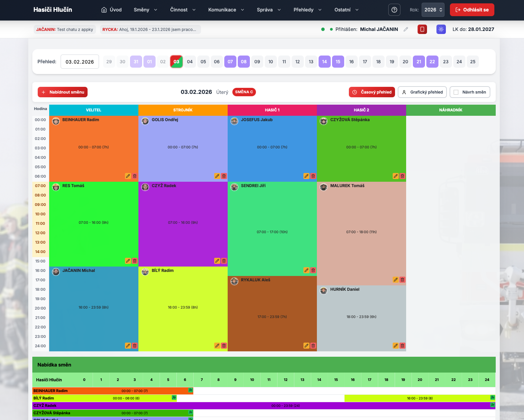The width and height of the screenshot is (524, 420).
Task: Click the Přehled date input field
Action: click(x=80, y=62)
